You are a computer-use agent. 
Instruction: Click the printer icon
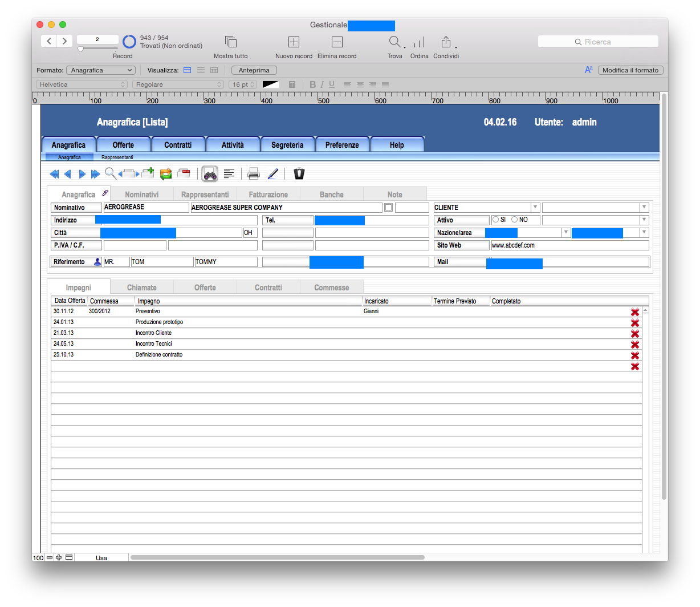point(254,174)
